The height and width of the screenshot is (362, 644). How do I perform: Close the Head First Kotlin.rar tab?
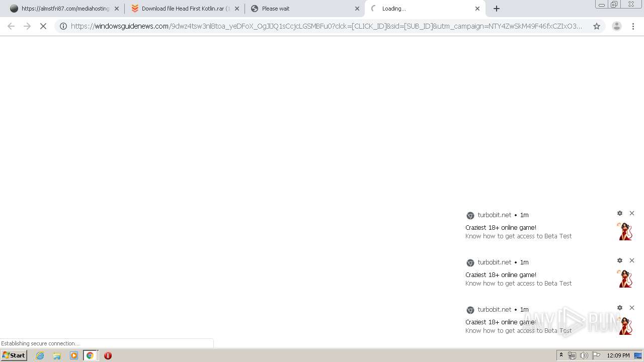tap(237, 9)
